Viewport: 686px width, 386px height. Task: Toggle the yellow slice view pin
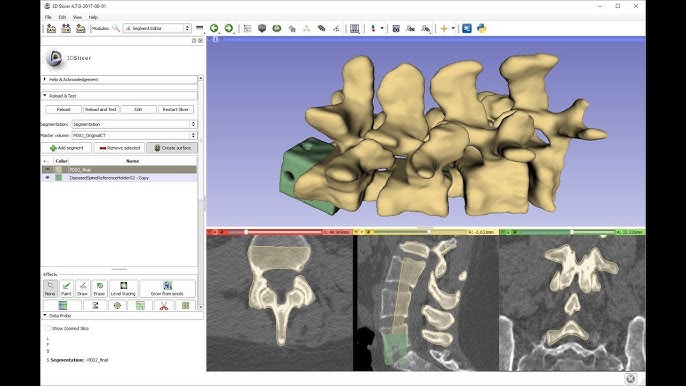[x=356, y=232]
